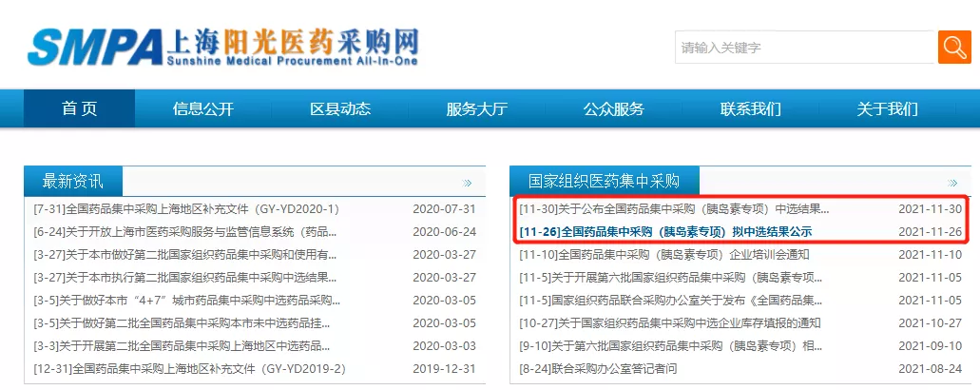Click date 2021-10-27 in 集中采购 list

click(x=930, y=323)
